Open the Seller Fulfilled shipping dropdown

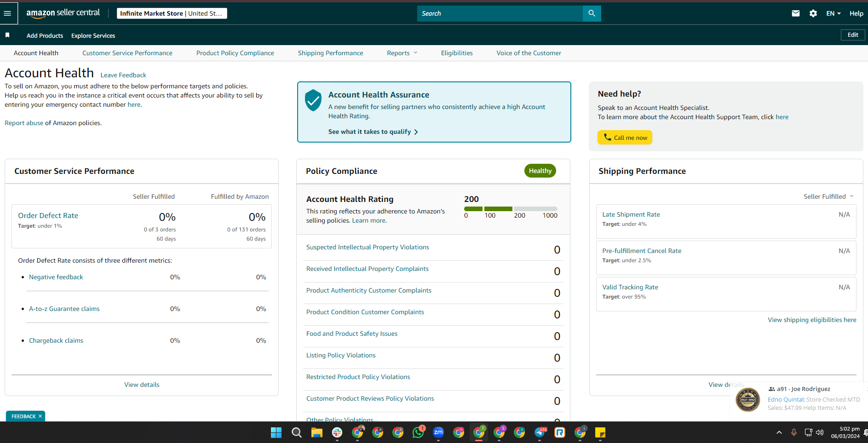click(x=828, y=196)
